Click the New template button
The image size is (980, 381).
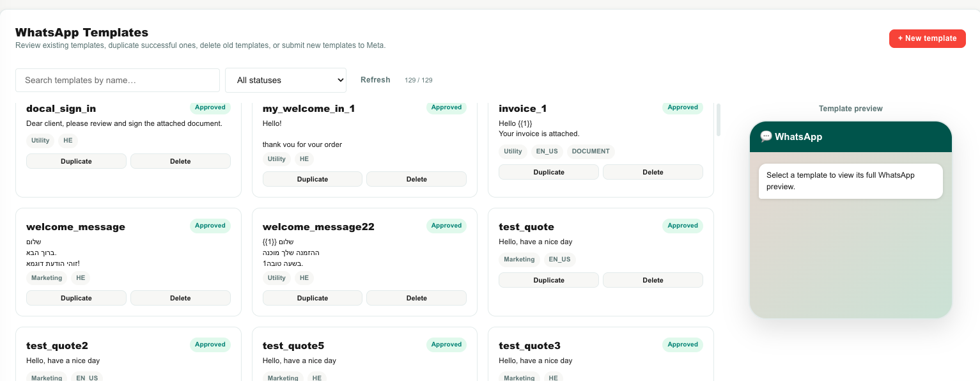point(927,38)
